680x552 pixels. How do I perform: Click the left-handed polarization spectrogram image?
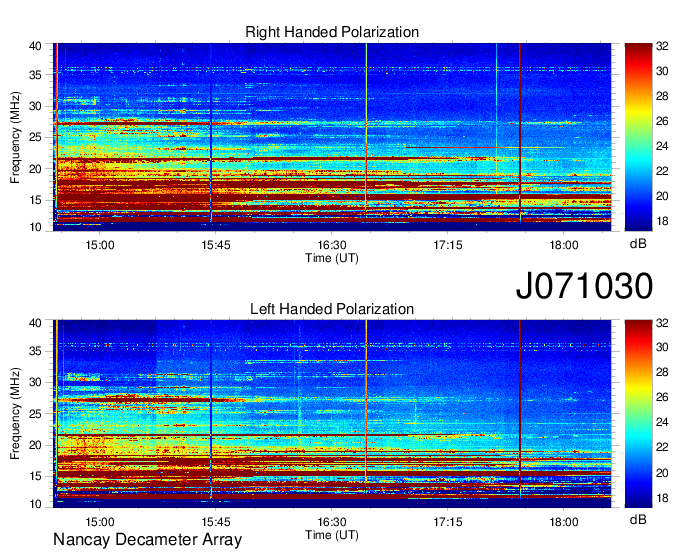click(332, 413)
